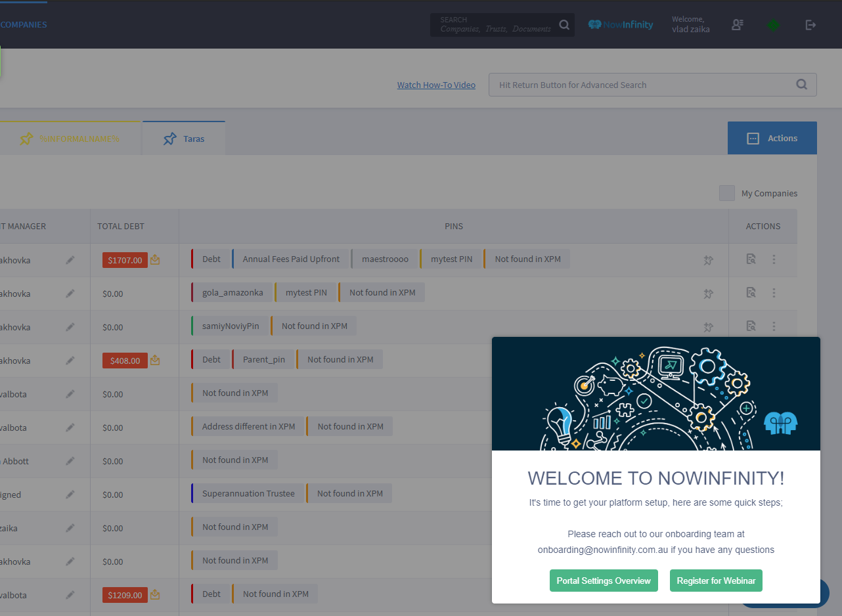Click the pin icon in the samiyNoviyPin row
Image resolution: width=842 pixels, height=616 pixels.
point(708,327)
